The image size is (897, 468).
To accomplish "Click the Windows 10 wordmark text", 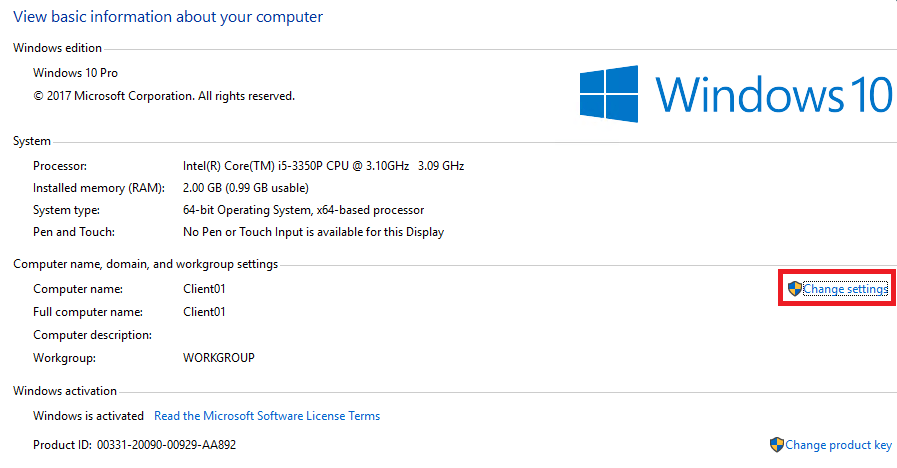I will (773, 96).
